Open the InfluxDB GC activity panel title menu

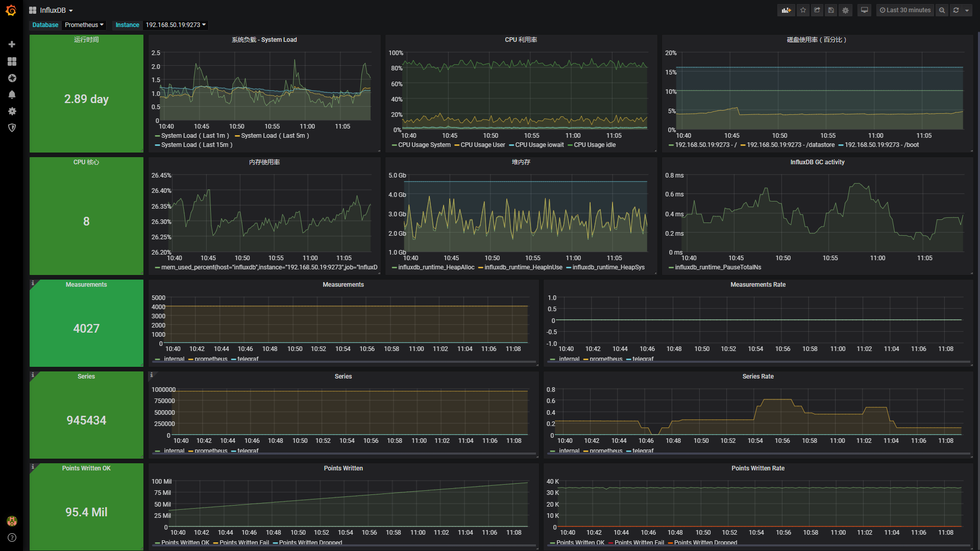[x=817, y=162]
